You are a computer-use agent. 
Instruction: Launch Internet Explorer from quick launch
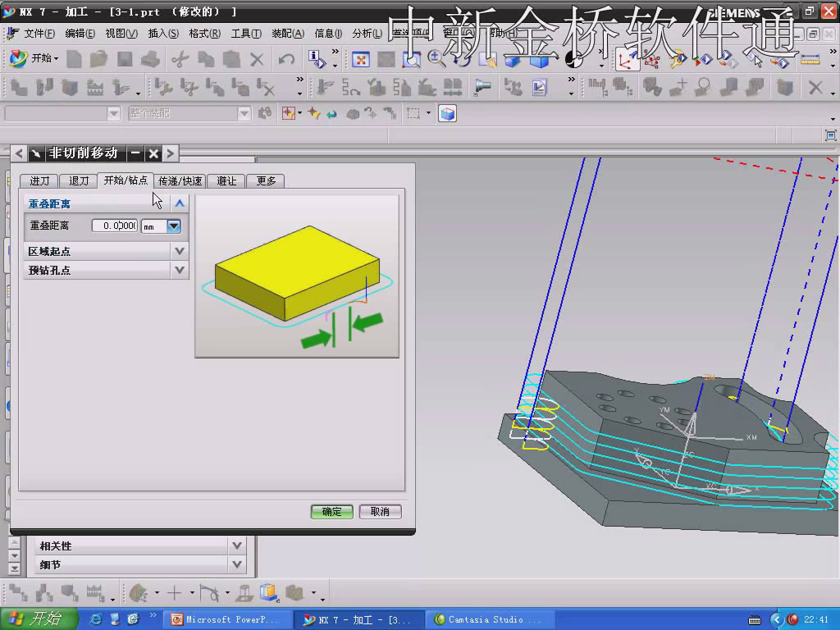pos(95,619)
